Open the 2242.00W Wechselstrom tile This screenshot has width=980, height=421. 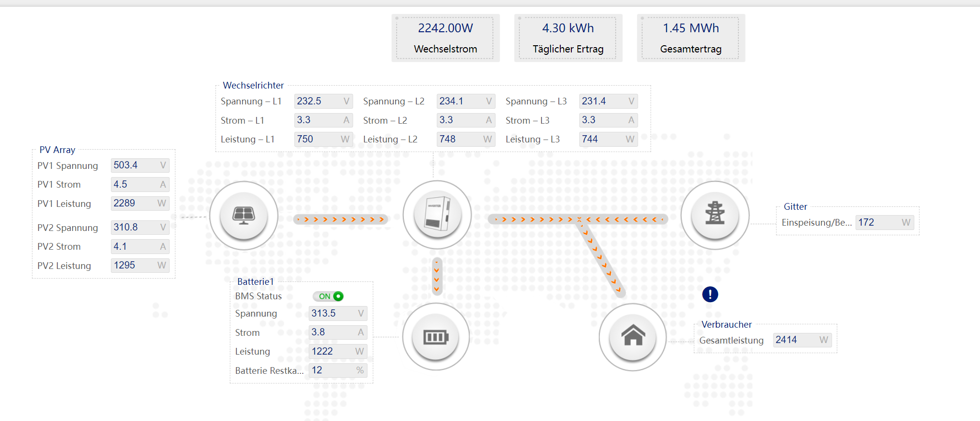445,38
